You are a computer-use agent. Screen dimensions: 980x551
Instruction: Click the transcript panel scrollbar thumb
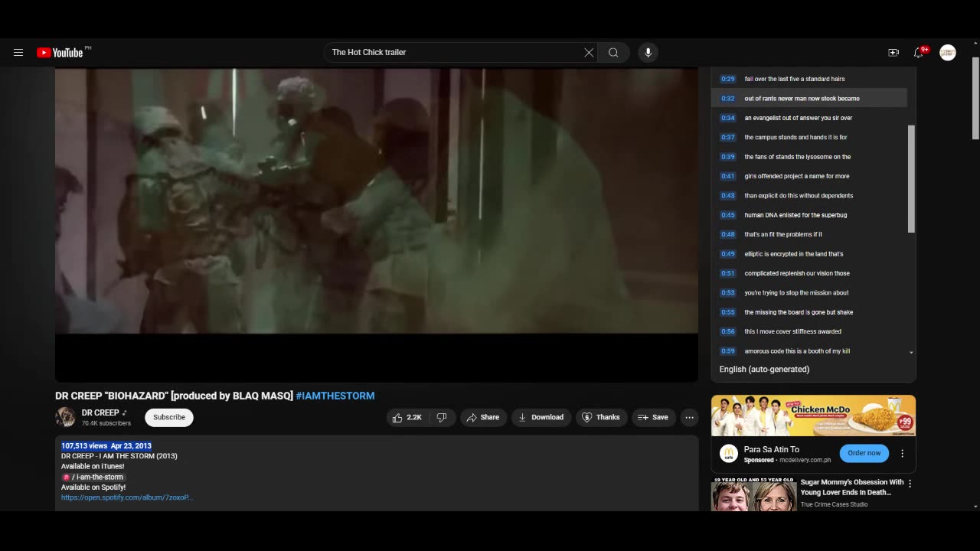[x=911, y=178]
